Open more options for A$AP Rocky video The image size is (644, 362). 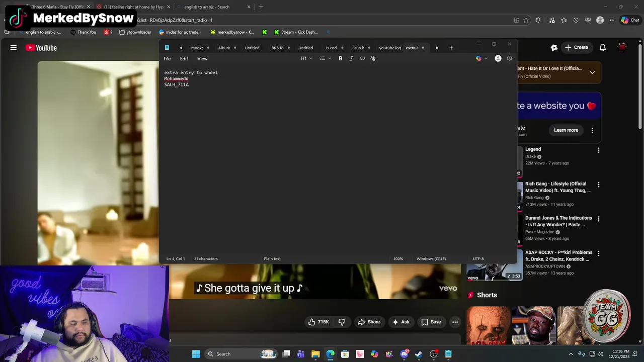[x=598, y=253]
